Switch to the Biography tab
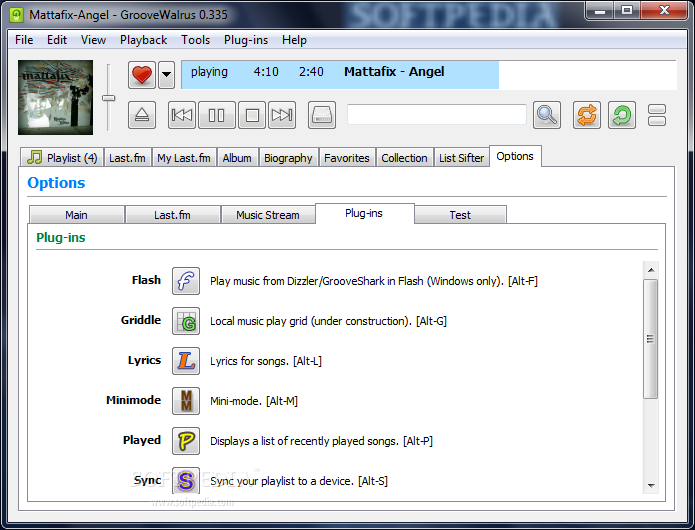Image resolution: width=695 pixels, height=530 pixels. (288, 158)
